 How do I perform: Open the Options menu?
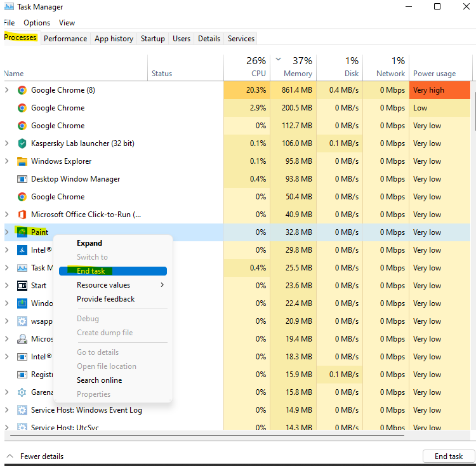37,23
